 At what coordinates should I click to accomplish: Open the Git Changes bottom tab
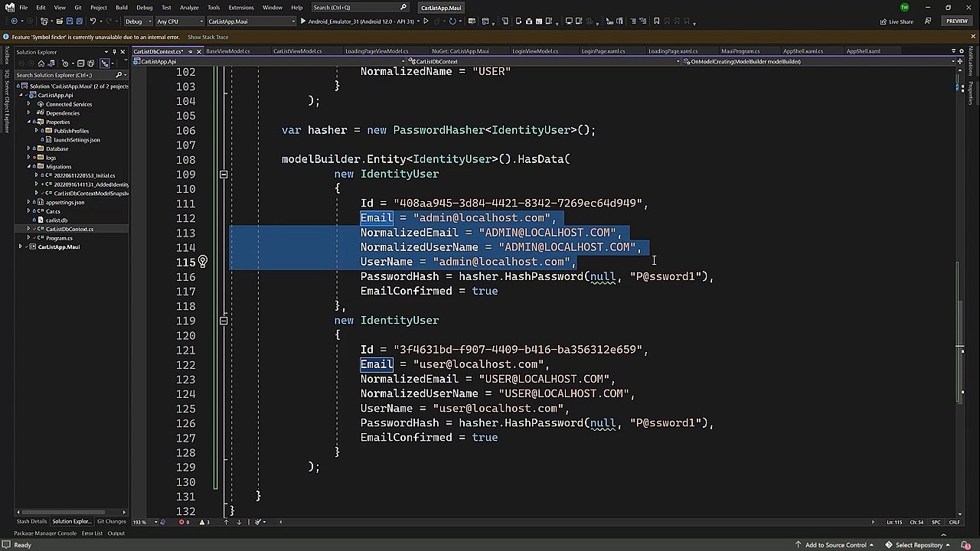[x=112, y=522]
